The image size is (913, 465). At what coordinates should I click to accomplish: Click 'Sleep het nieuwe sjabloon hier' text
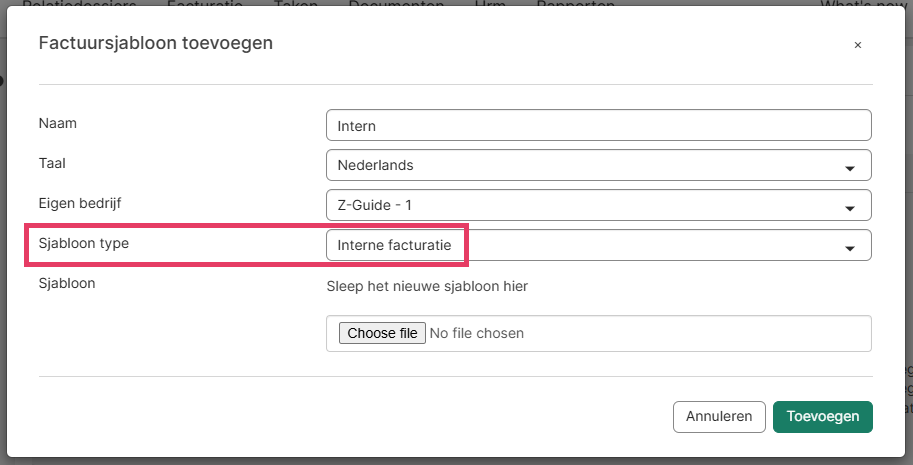(x=427, y=287)
